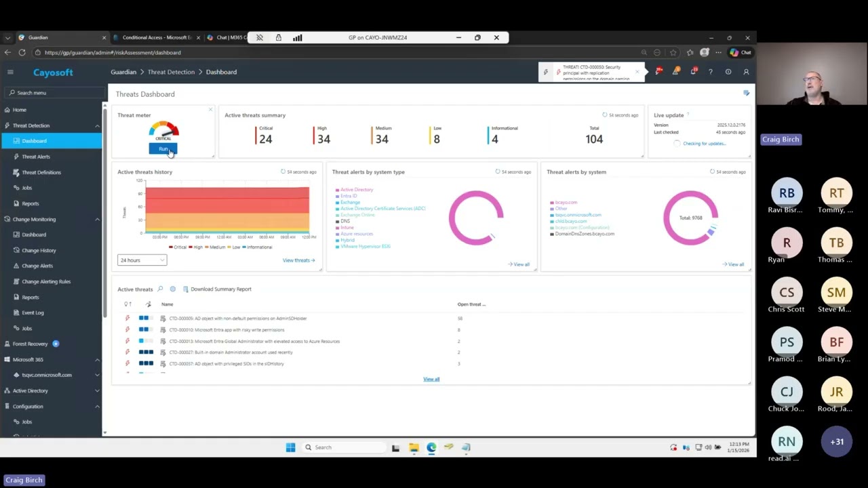Click the hamburger menu icon beside Cayosoft
This screenshot has height=488, width=868.
(x=10, y=72)
